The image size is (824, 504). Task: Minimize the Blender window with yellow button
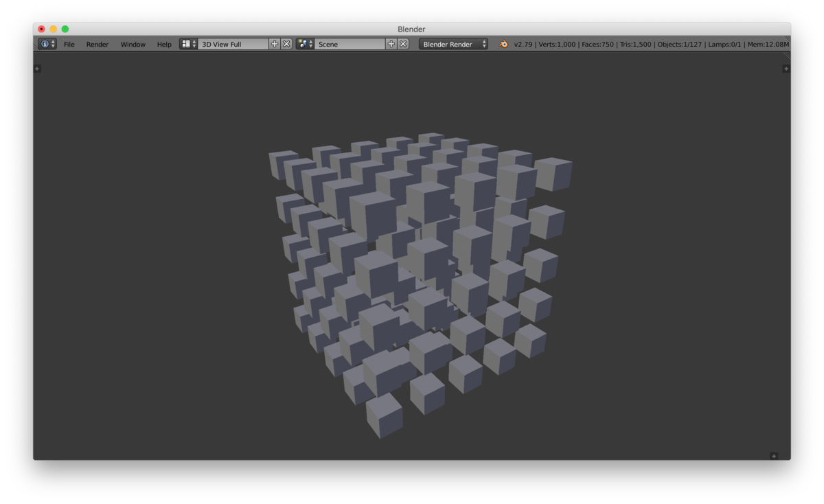coord(53,29)
